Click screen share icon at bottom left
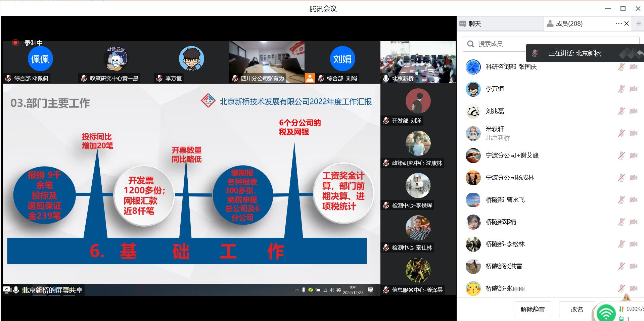This screenshot has height=321, width=644. point(7,289)
